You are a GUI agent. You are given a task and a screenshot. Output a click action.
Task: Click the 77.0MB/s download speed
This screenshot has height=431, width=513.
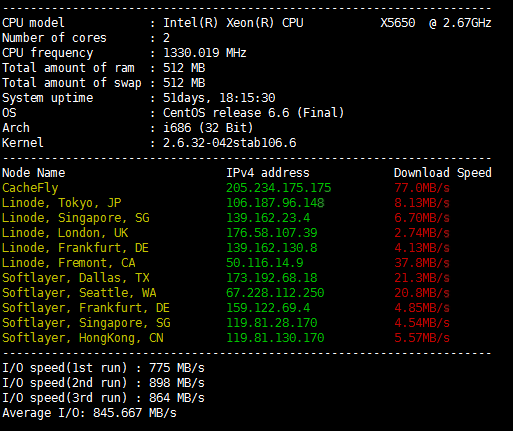(422, 188)
